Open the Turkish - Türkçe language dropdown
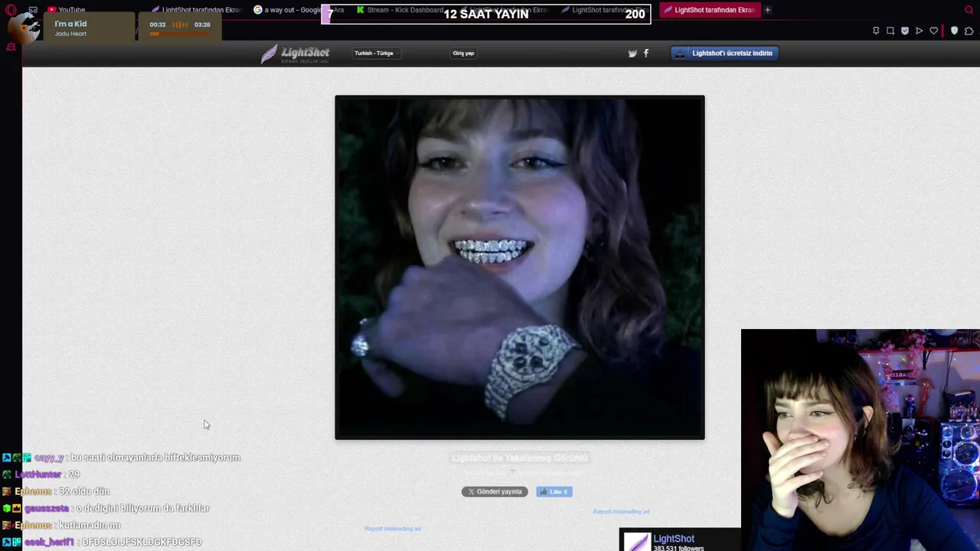980x551 pixels. pyautogui.click(x=377, y=53)
